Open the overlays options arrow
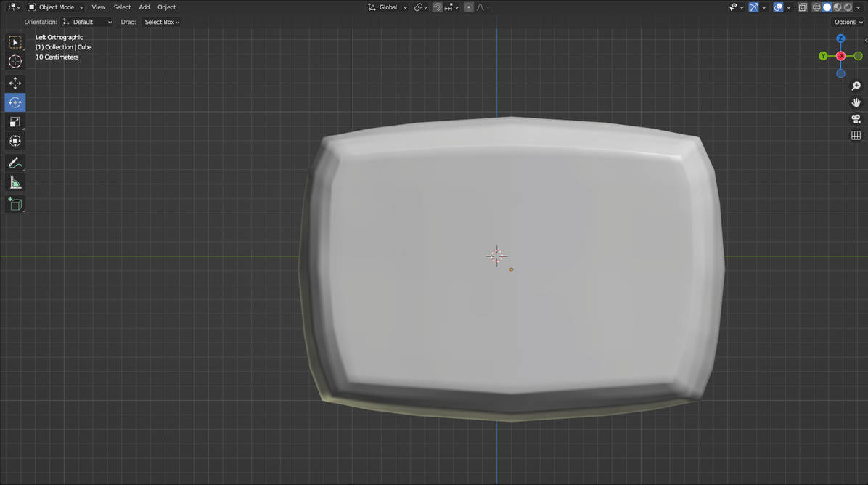 tap(789, 7)
